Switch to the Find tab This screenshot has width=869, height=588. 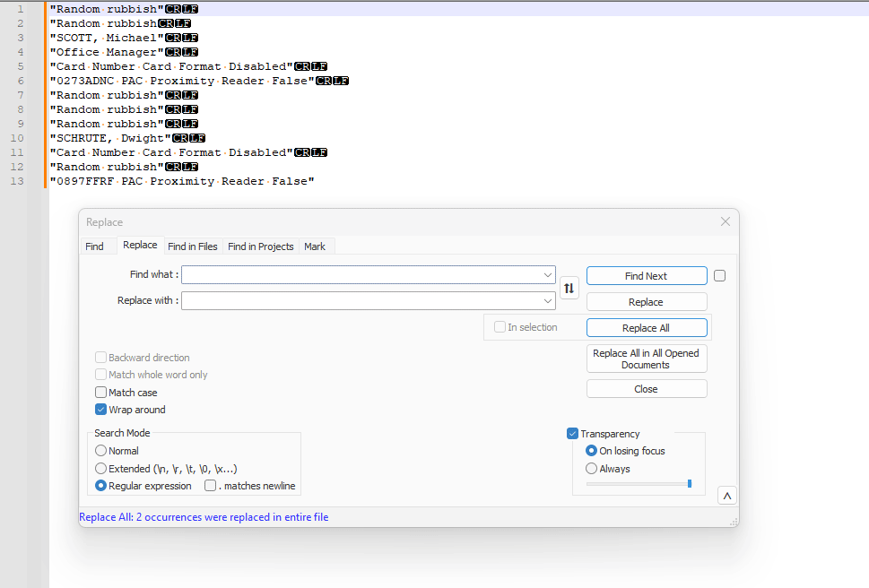pyautogui.click(x=94, y=246)
